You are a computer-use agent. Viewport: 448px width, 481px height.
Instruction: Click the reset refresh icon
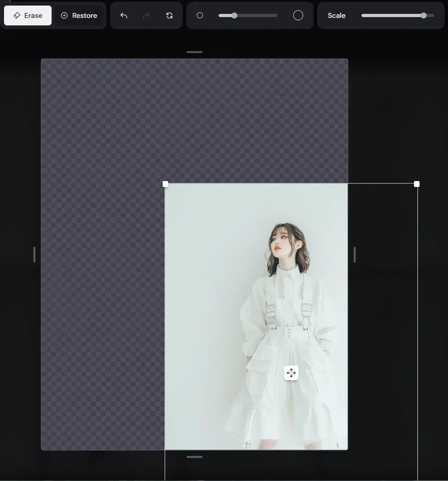pos(169,15)
